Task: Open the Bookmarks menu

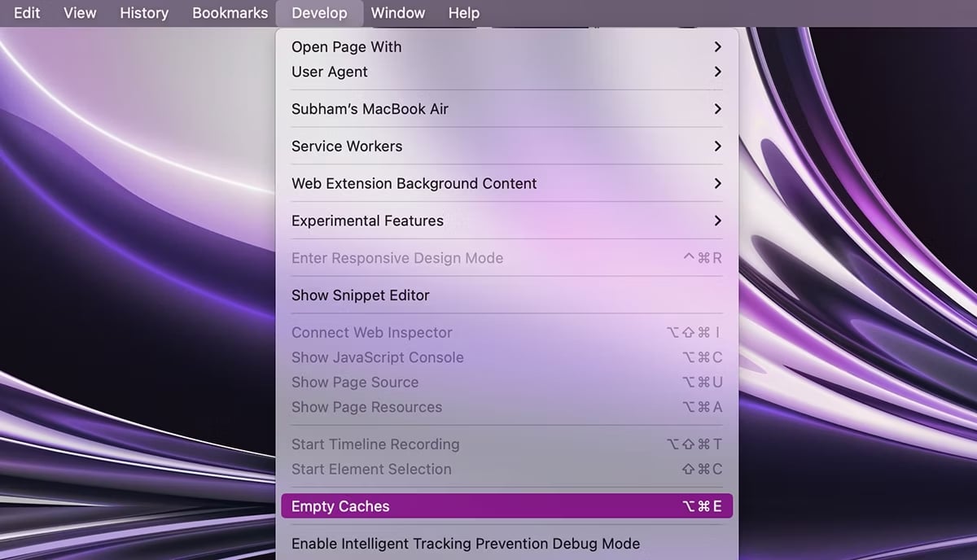Action: [x=230, y=13]
